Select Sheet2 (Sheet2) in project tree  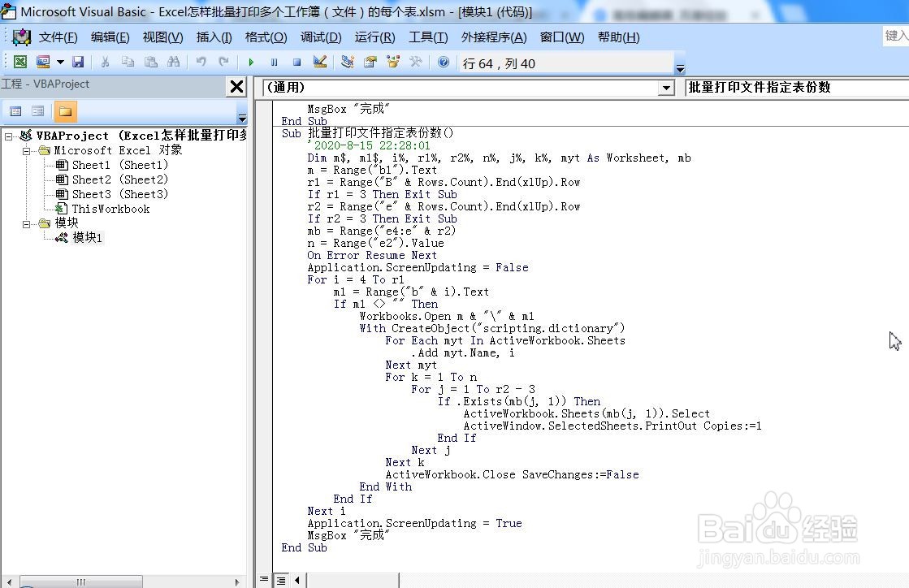click(120, 179)
